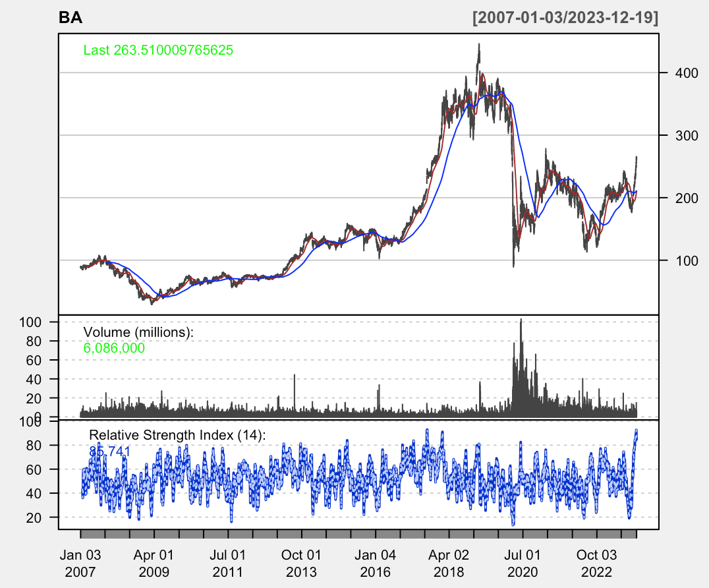
Task: Click the Jul 01 2020 date label
Action: click(x=523, y=564)
